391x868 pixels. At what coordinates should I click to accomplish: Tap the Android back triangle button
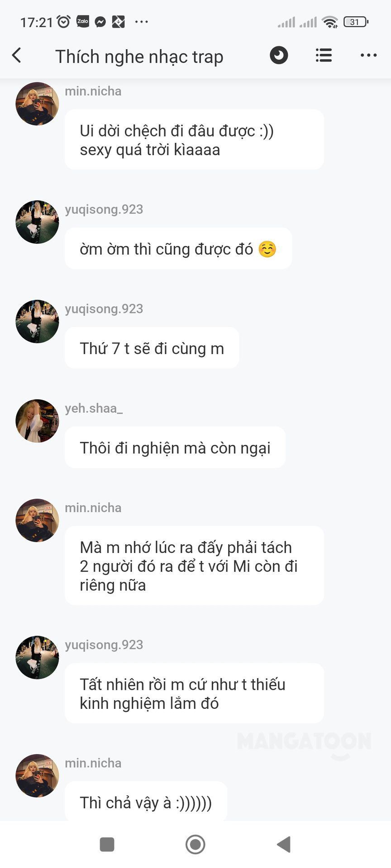pyautogui.click(x=284, y=844)
